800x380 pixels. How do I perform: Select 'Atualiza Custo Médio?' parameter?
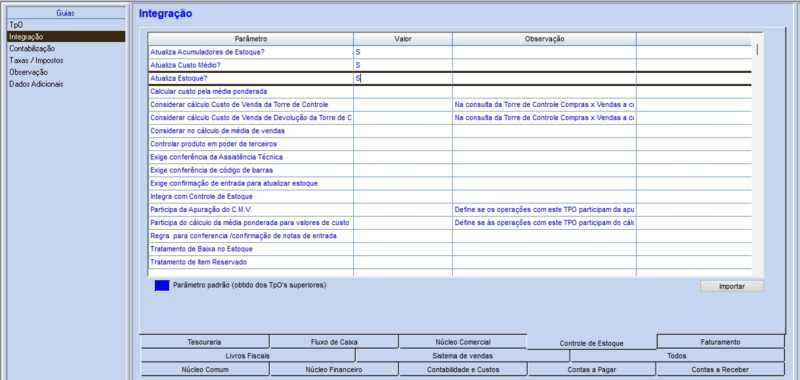(251, 65)
